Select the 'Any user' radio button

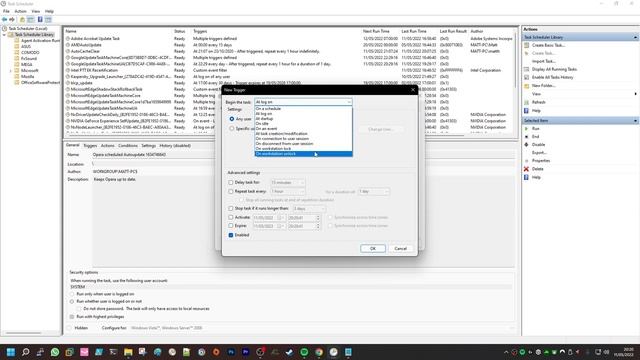232,119
